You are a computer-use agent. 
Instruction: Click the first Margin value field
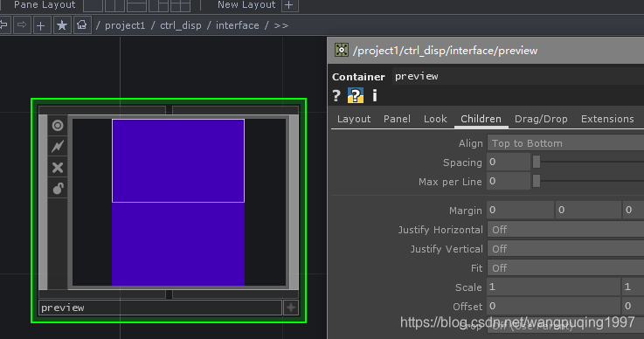(521, 210)
